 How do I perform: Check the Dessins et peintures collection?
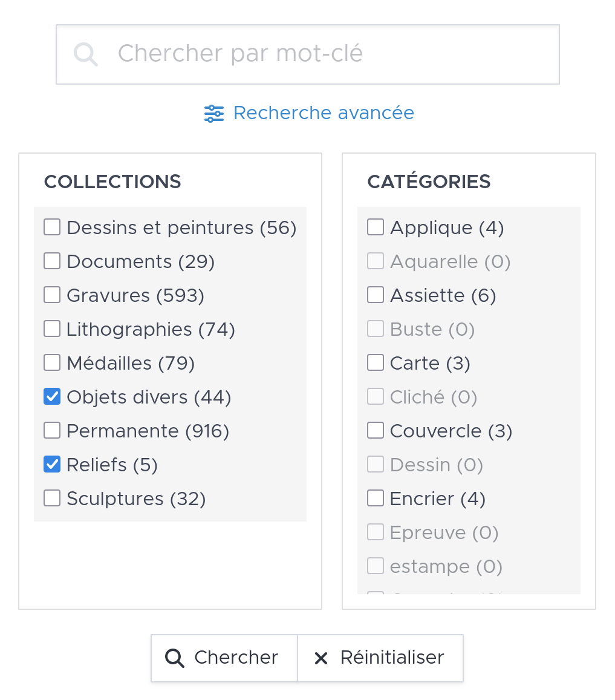53,227
